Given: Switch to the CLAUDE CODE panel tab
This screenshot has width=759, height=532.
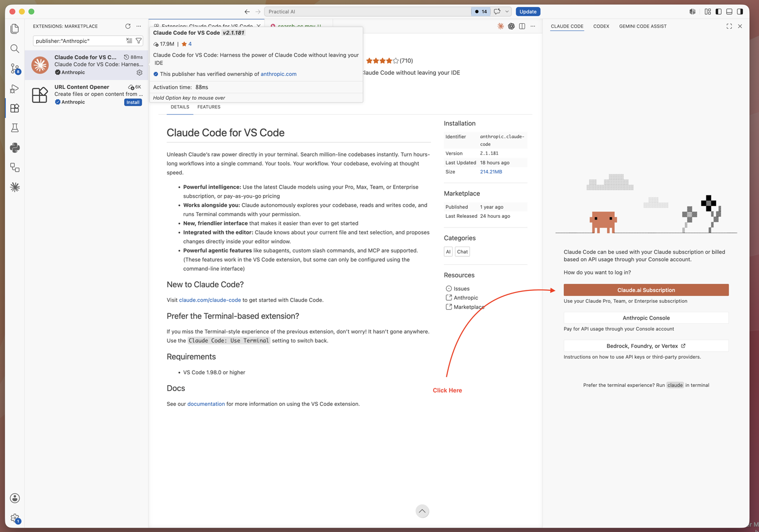Looking at the screenshot, I should pyautogui.click(x=567, y=26).
